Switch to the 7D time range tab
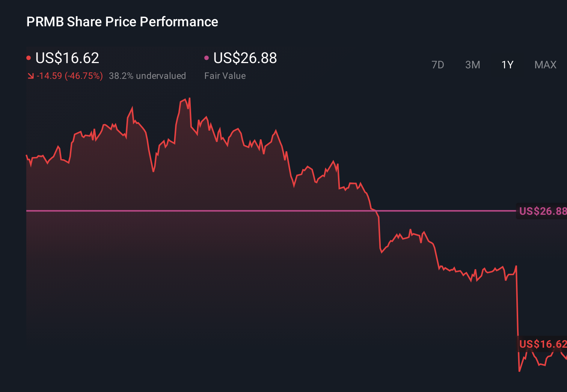 click(x=438, y=65)
